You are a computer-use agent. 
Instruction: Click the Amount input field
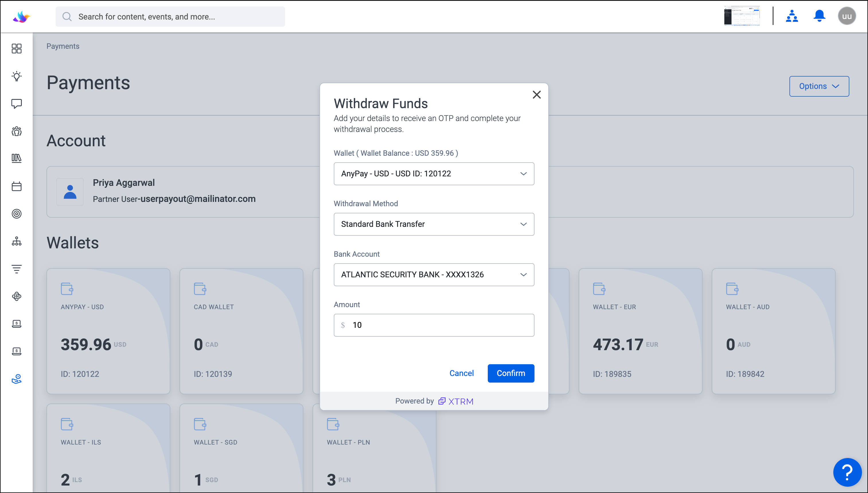tap(434, 325)
